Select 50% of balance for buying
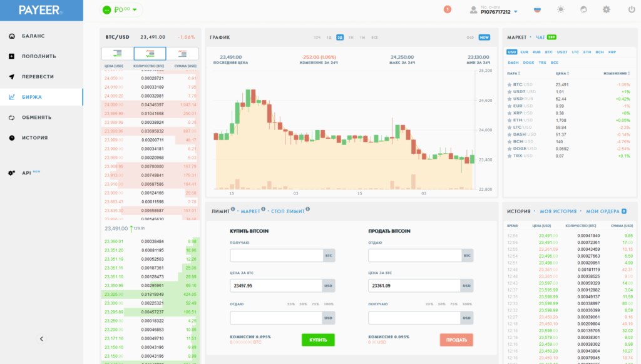641x364 pixels. pyautogui.click(x=304, y=304)
